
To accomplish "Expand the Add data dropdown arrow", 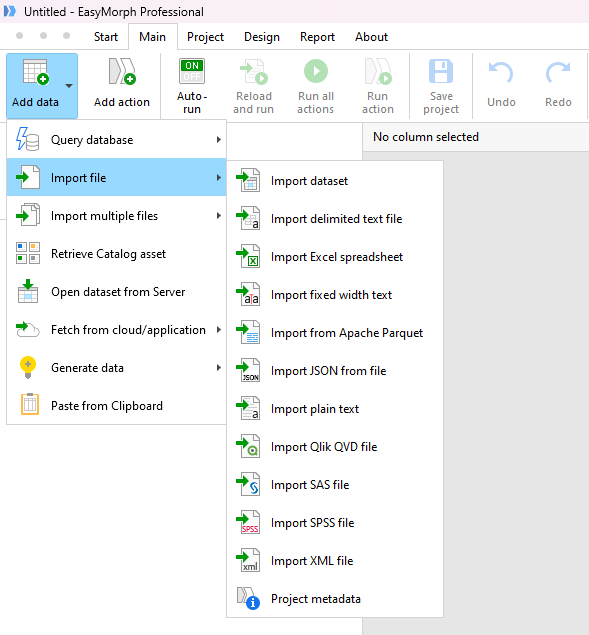I will click(x=69, y=86).
